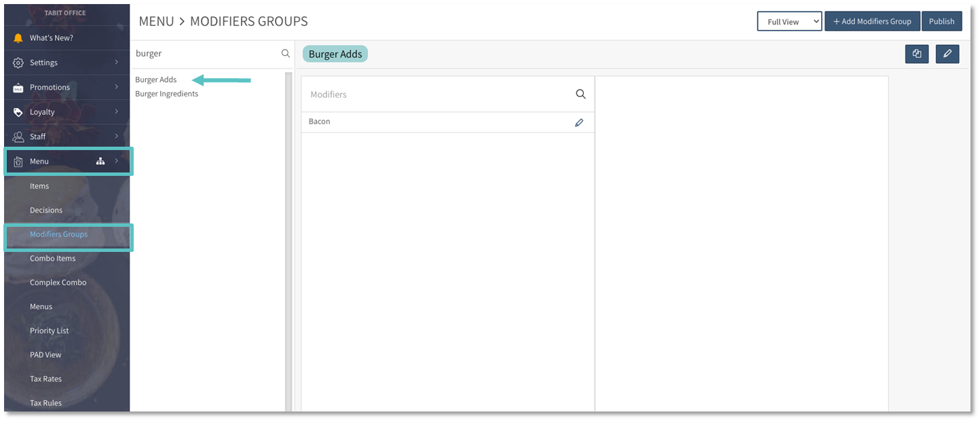Open the Full View dropdown
This screenshot has height=421, width=980.
789,22
